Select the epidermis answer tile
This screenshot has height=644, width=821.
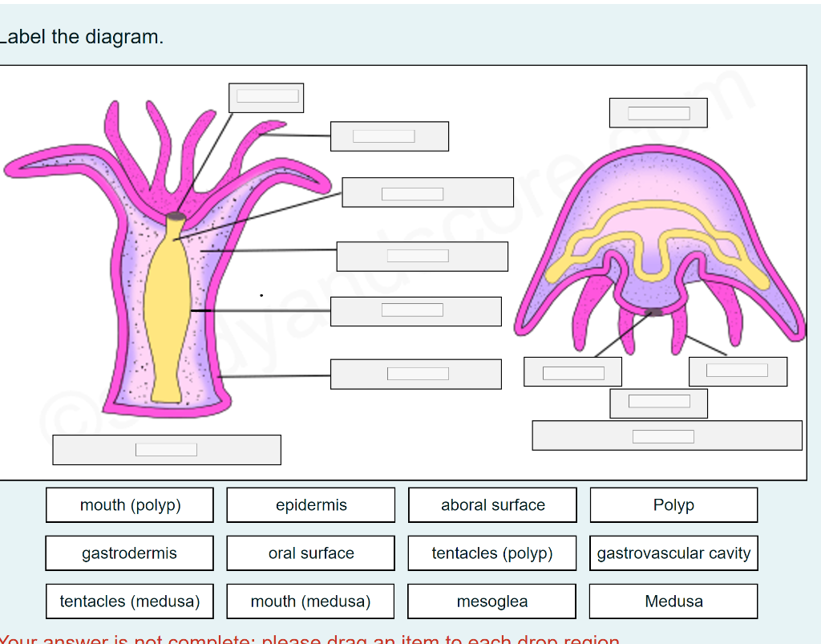tap(310, 504)
